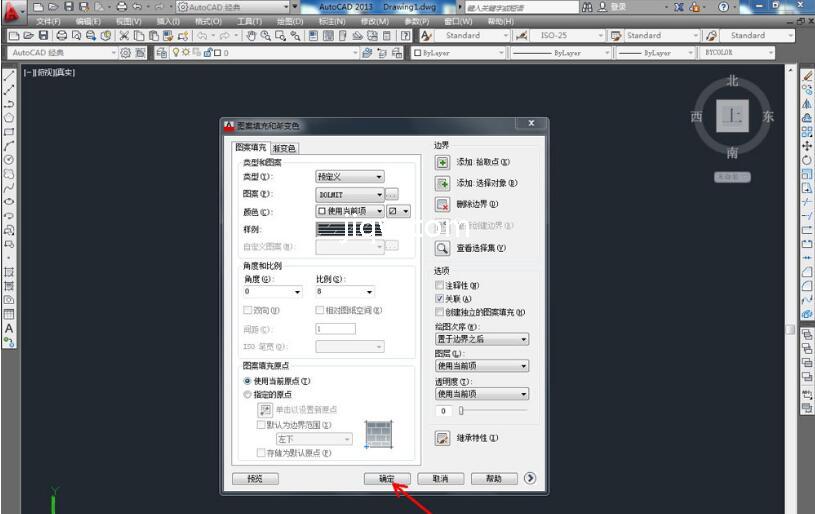This screenshot has width=815, height=514.
Task: Open the Pattern dropdown showing DOLMIT
Action: click(350, 194)
